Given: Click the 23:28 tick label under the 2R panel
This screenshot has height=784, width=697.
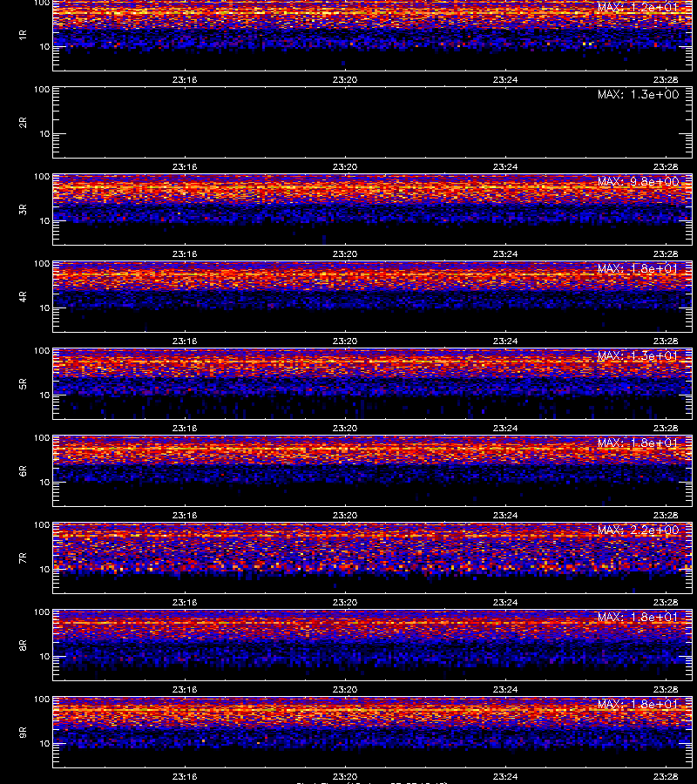Looking at the screenshot, I should point(666,167).
